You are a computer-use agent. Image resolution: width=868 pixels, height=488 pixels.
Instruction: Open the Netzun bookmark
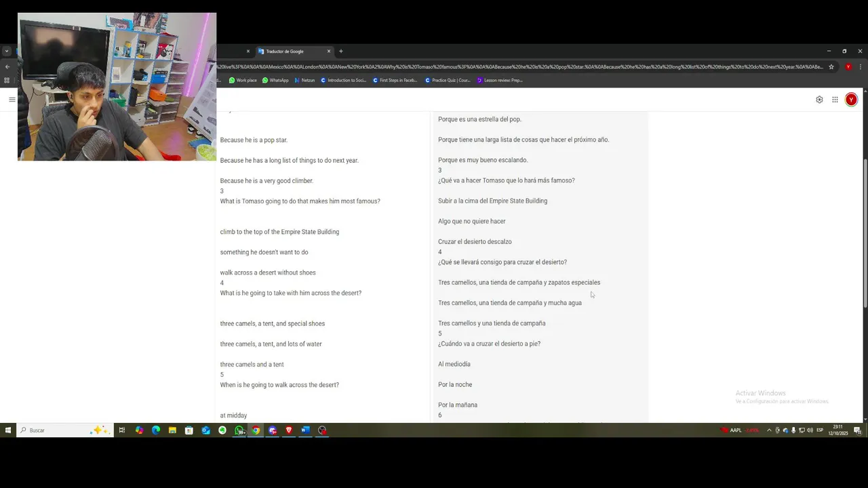(x=304, y=80)
